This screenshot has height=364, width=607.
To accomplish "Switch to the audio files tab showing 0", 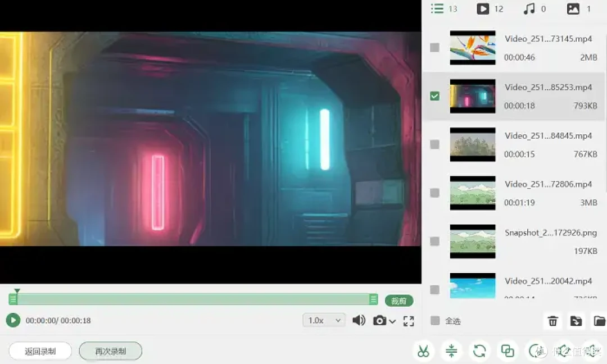I will click(534, 8).
